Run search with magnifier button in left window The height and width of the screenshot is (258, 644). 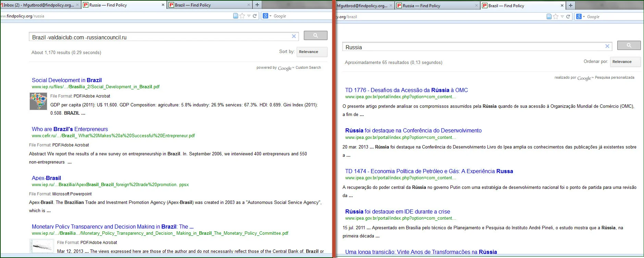tap(315, 35)
